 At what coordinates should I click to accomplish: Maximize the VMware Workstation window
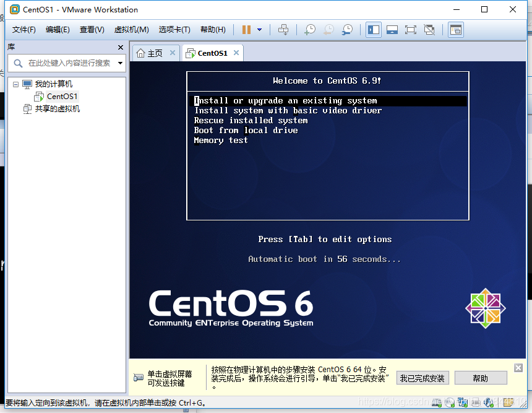coord(484,9)
